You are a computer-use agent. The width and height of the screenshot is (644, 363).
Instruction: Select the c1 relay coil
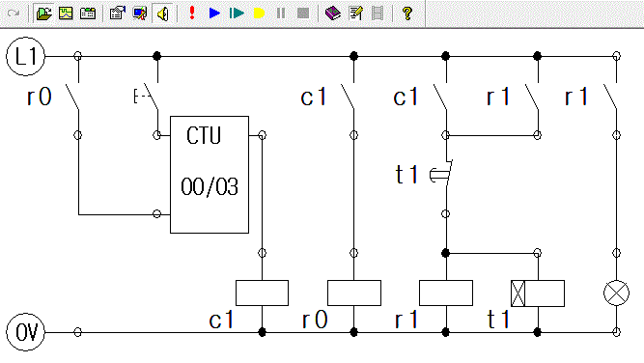point(262,293)
